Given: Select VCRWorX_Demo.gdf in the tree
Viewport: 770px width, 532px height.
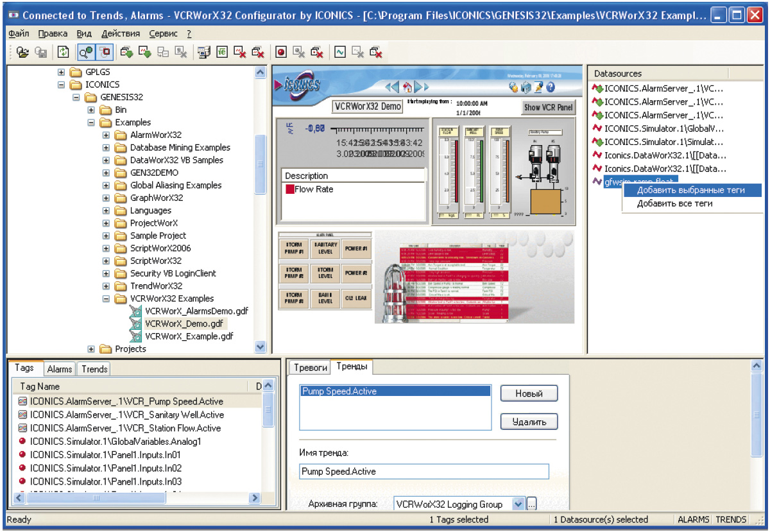Looking at the screenshot, I should point(184,324).
